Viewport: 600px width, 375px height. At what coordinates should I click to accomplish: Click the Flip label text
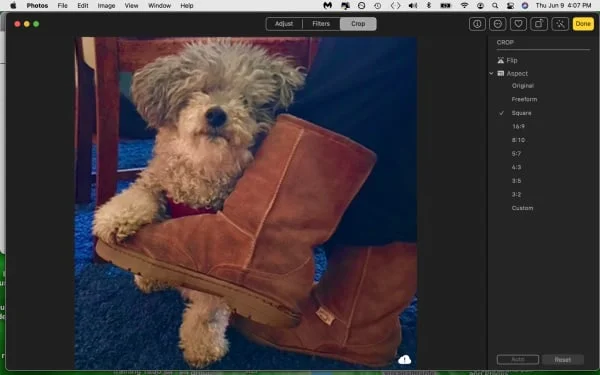(x=512, y=60)
